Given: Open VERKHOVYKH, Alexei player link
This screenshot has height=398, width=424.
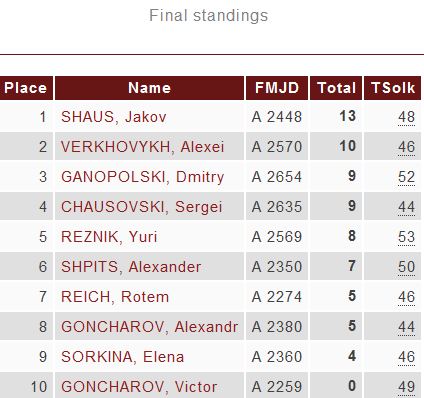Looking at the screenshot, I should coord(143,147).
